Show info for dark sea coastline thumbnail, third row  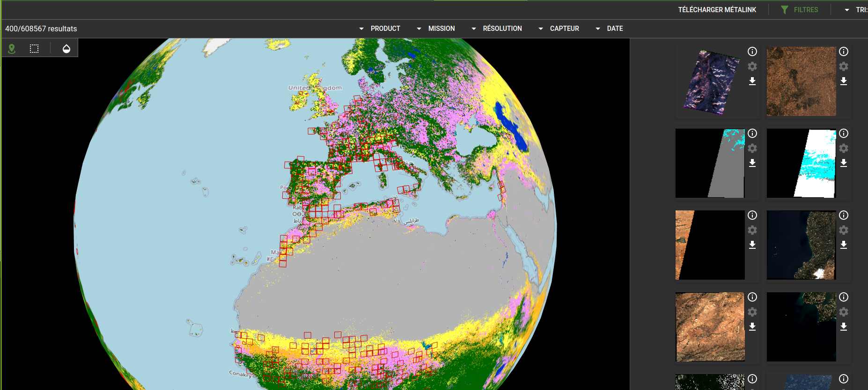pyautogui.click(x=844, y=215)
